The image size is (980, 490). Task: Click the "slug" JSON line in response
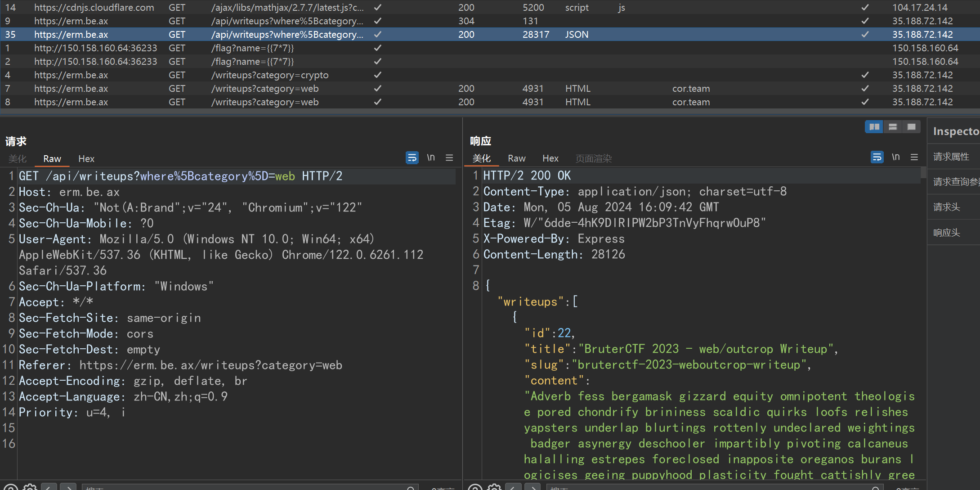click(x=668, y=364)
